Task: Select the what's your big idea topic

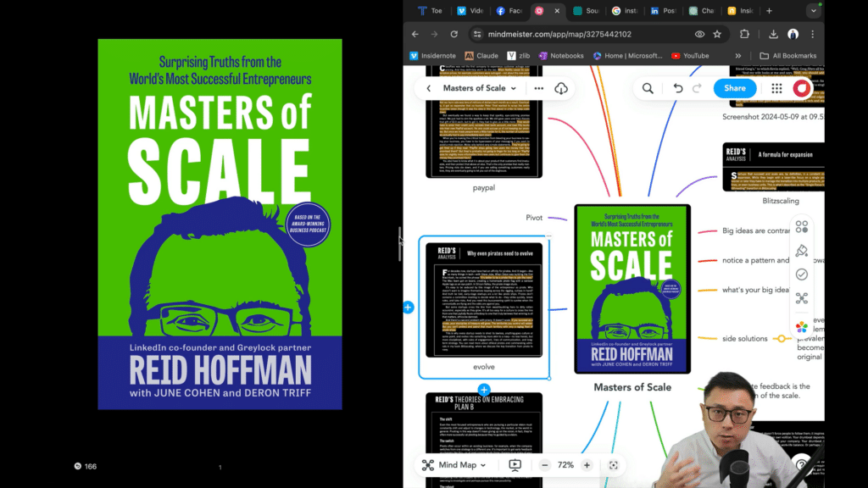Action: click(755, 290)
